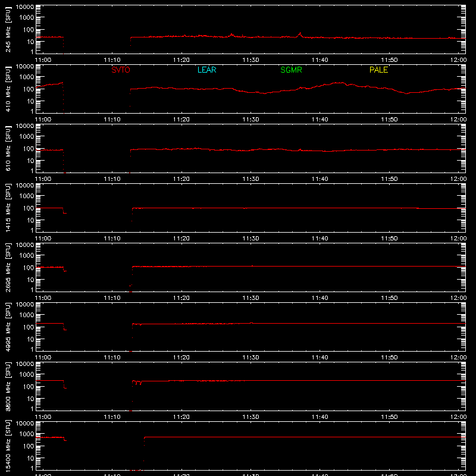Click 10000 y-axis value on 245 MHz panel
Image resolution: width=476 pixels, height=476 pixels.
pos(25,7)
